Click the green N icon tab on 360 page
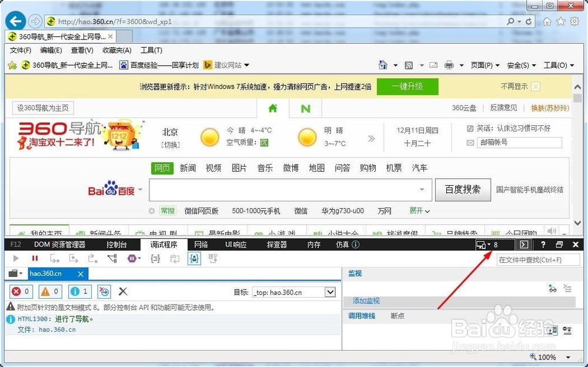This screenshot has height=367, width=588. tap(306, 109)
